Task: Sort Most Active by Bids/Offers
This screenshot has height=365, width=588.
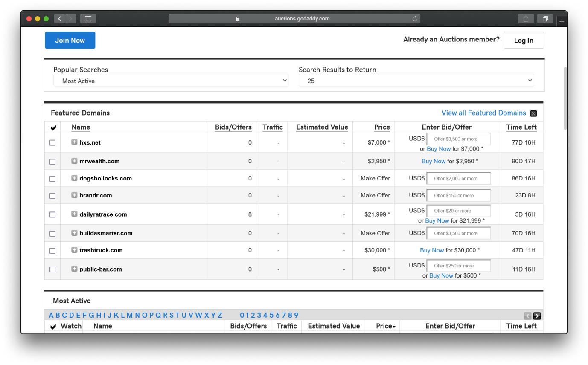Action: tap(248, 326)
